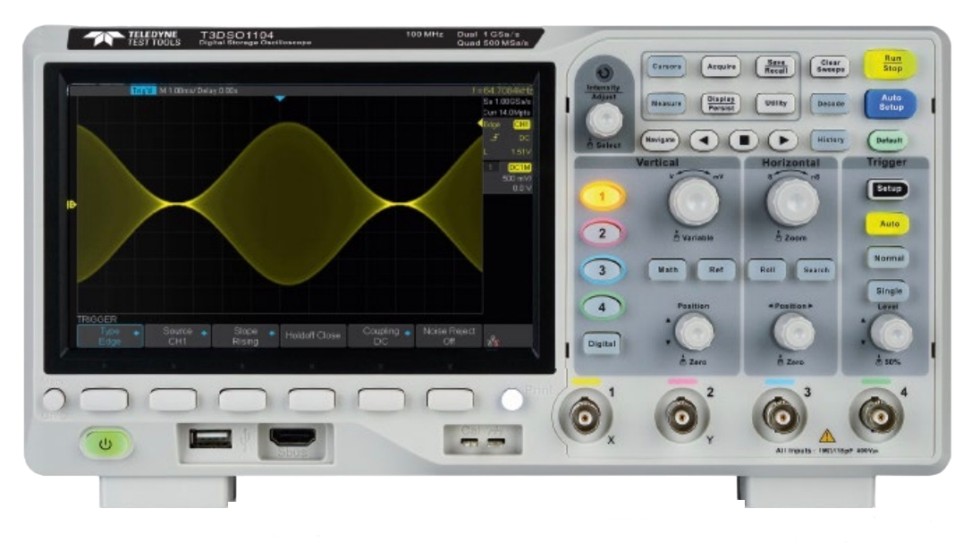This screenshot has width=980, height=542.
Task: Open the Save/Recall function
Action: pos(774,65)
